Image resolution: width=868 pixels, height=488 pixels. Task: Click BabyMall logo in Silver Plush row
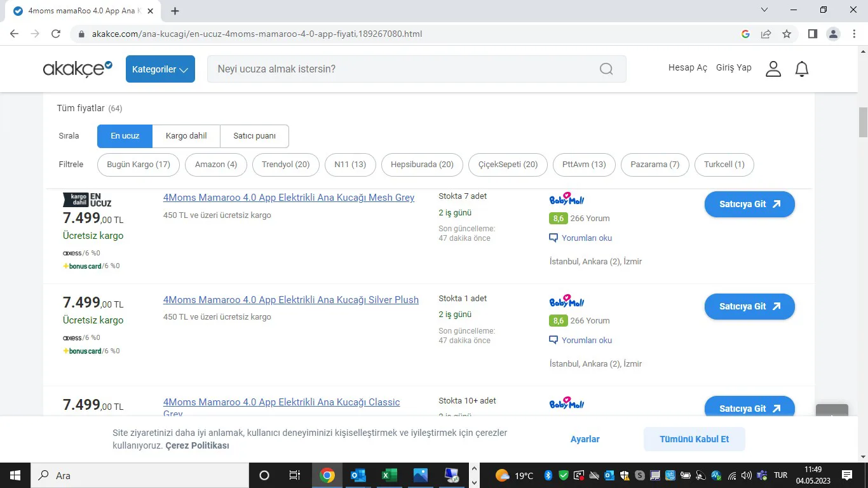[567, 301]
